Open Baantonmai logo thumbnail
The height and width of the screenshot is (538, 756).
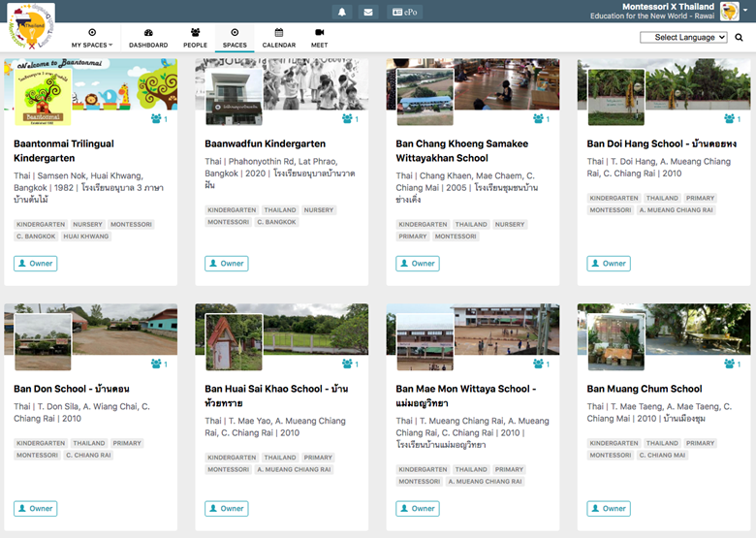point(43,97)
